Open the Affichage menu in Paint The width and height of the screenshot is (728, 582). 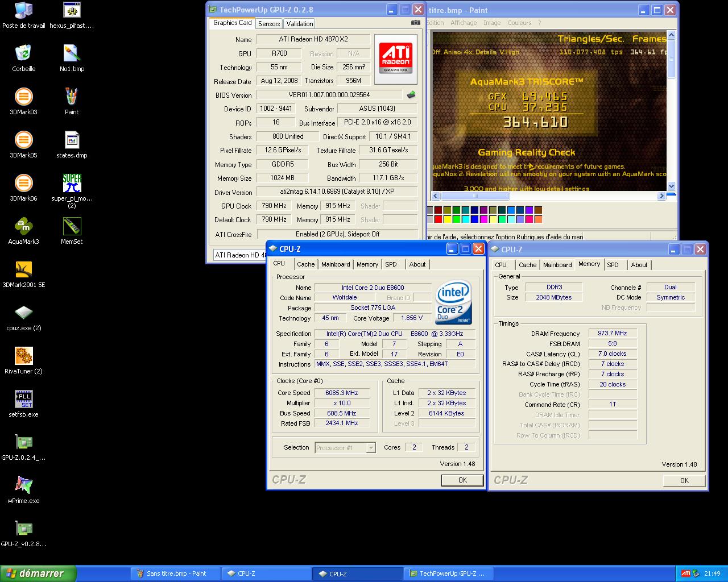(x=464, y=23)
